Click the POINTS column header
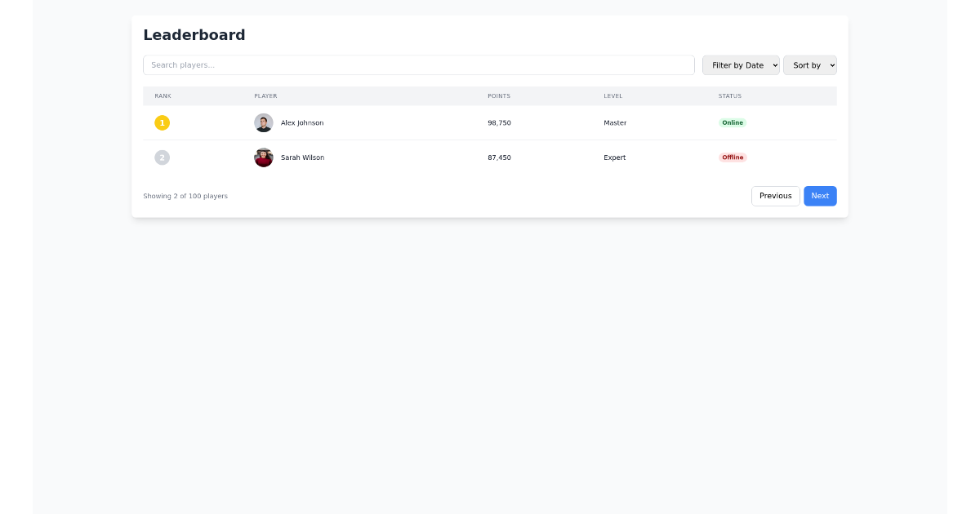980x514 pixels. [x=499, y=95]
